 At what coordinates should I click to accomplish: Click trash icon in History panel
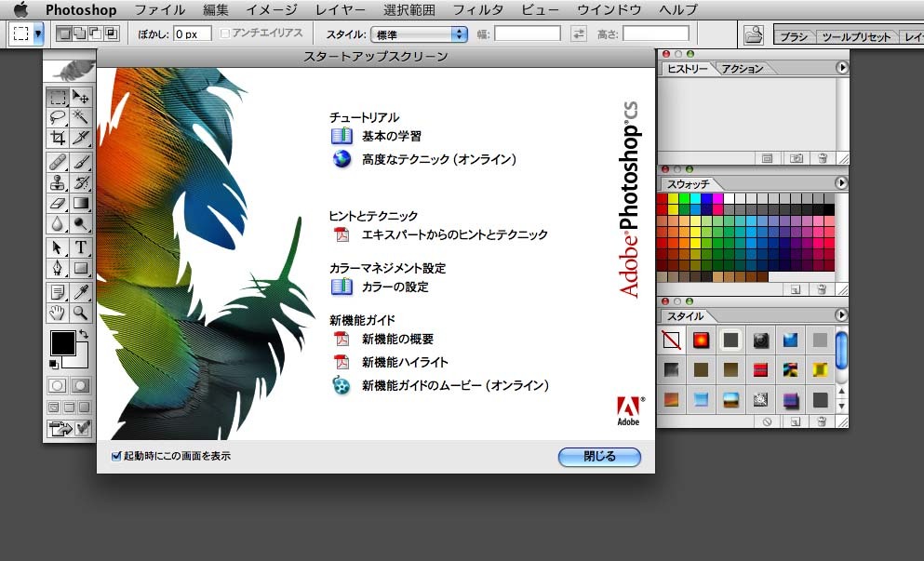[822, 158]
